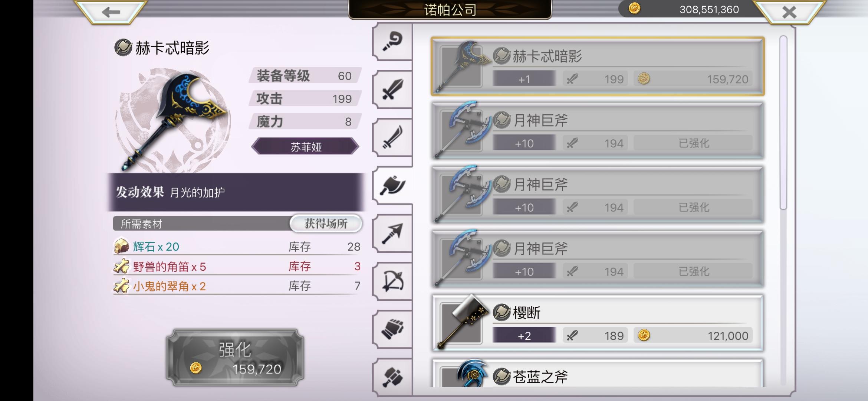The height and width of the screenshot is (401, 868).
Task: Select the fist gauntlet category tab
Action: [392, 329]
